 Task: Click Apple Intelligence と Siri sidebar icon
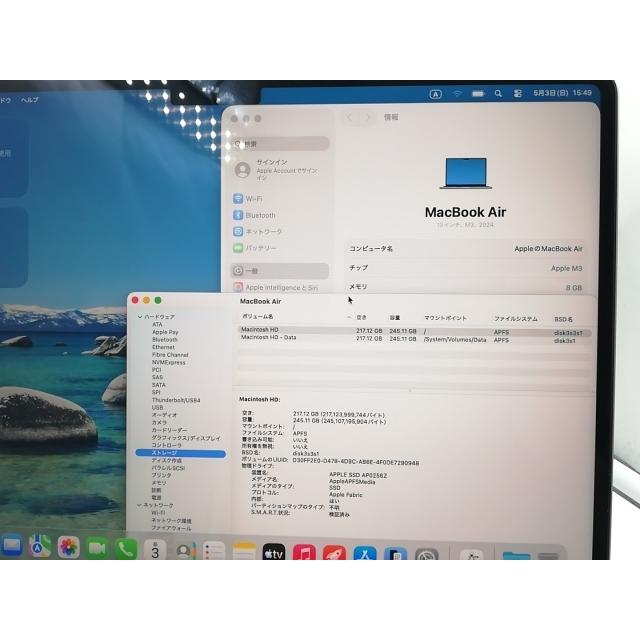tap(238, 287)
